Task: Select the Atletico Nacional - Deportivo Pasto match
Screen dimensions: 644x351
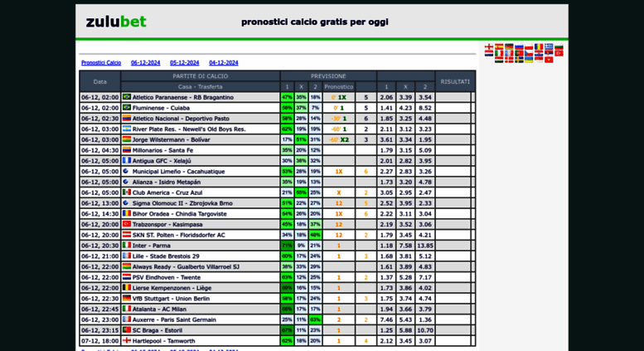Action: 181,119
